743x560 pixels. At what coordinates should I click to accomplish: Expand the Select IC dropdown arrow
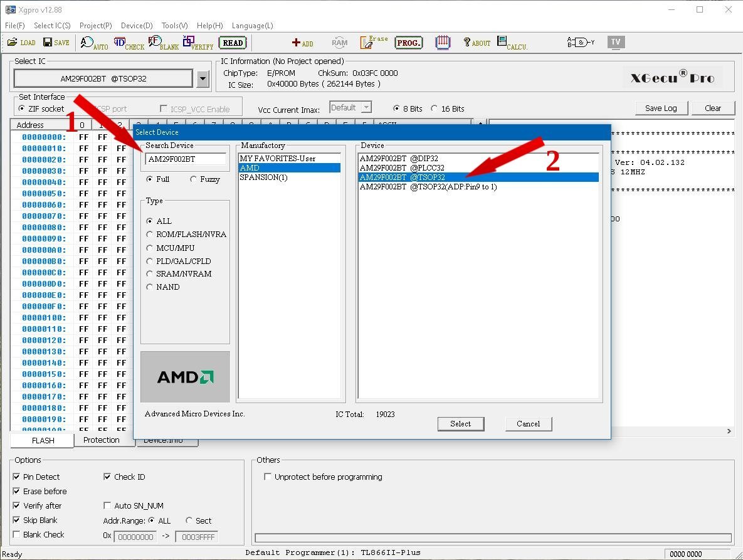(x=203, y=78)
